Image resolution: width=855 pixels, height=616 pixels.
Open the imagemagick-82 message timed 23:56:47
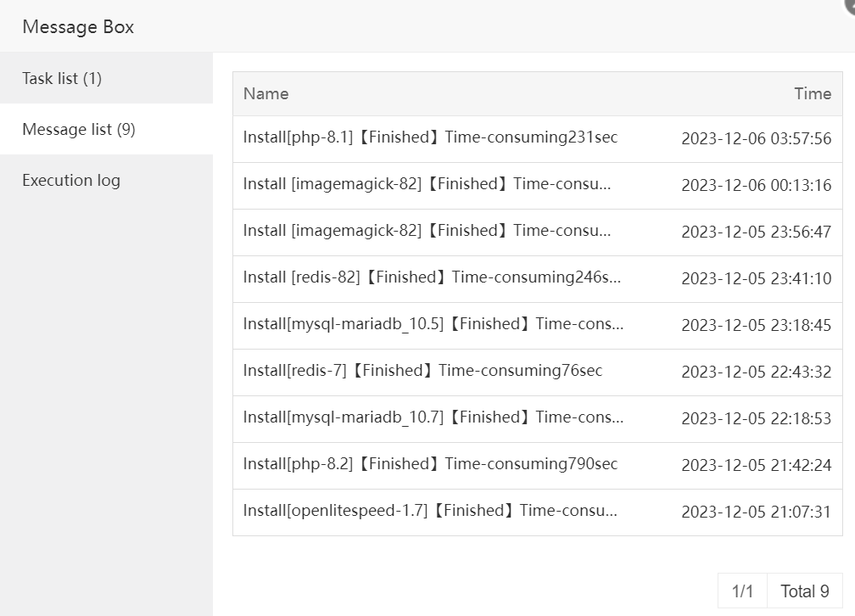(x=427, y=231)
